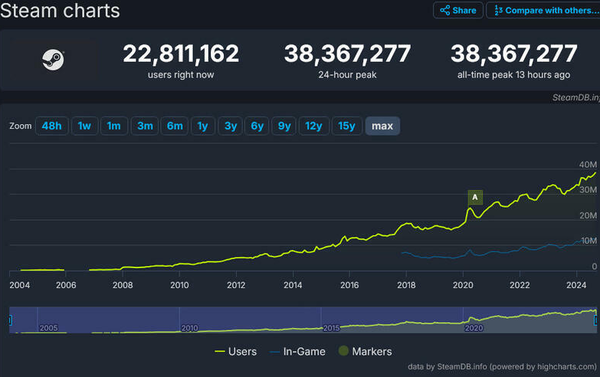
Task: Toggle the In-Game series in legend
Action: pyautogui.click(x=297, y=351)
